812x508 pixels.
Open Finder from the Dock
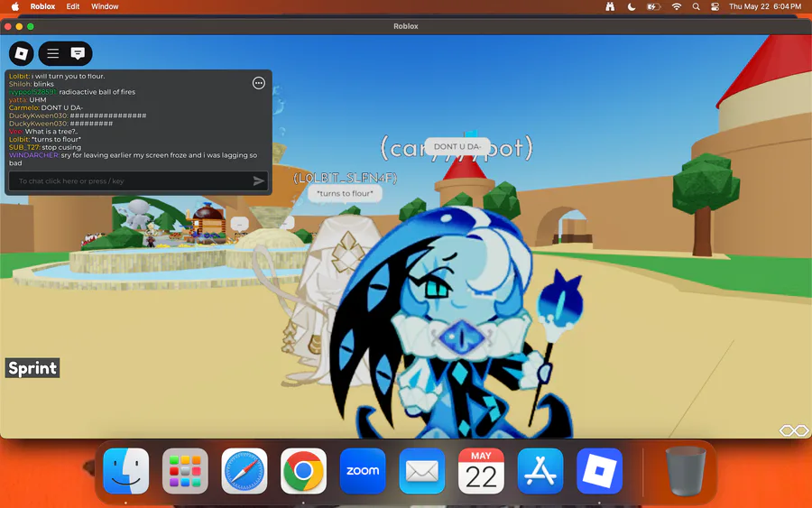[125, 471]
